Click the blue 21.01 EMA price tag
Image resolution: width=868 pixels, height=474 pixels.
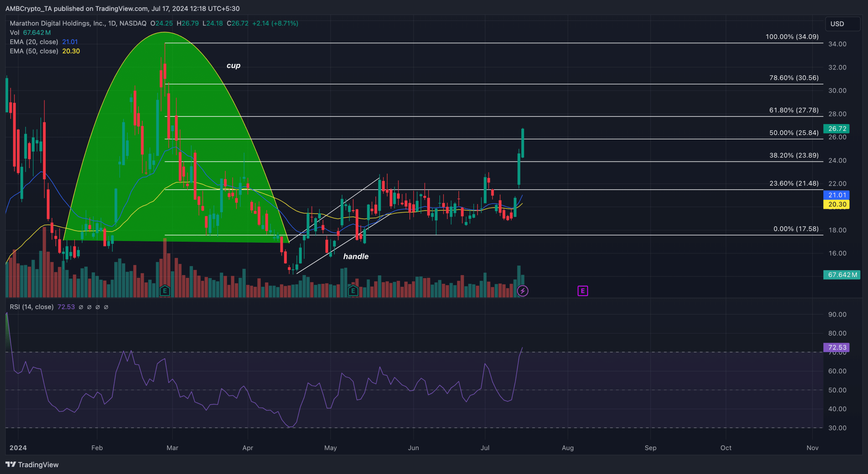[x=836, y=195]
